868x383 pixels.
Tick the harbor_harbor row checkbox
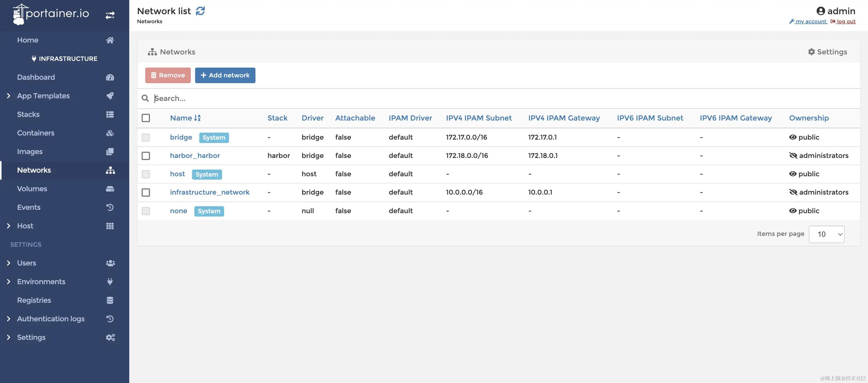[x=146, y=156]
